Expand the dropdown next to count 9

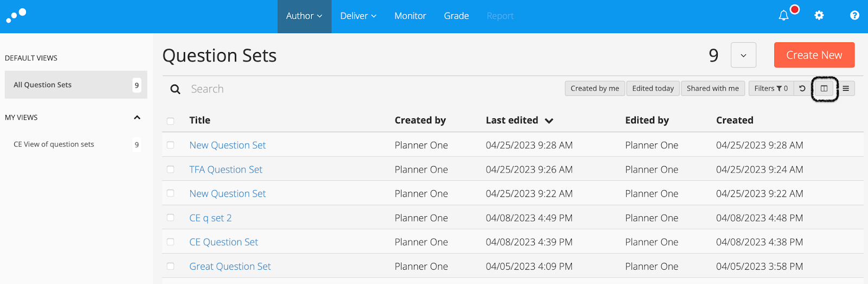(743, 55)
